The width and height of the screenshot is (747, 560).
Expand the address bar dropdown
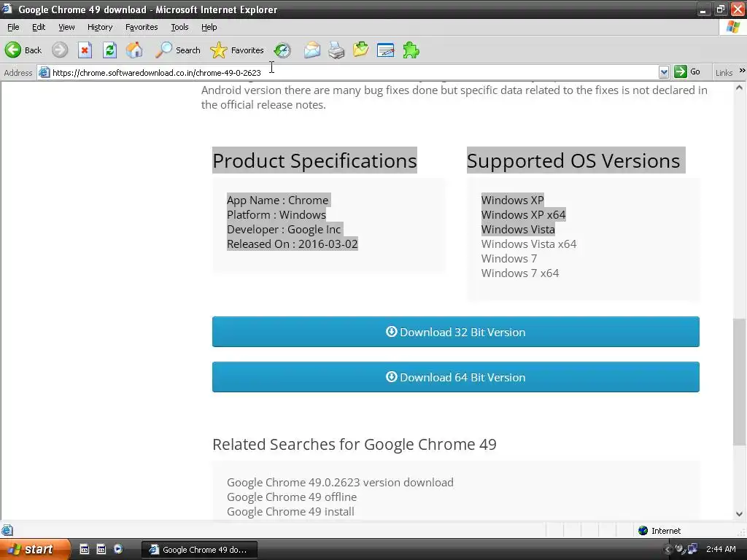(x=664, y=72)
